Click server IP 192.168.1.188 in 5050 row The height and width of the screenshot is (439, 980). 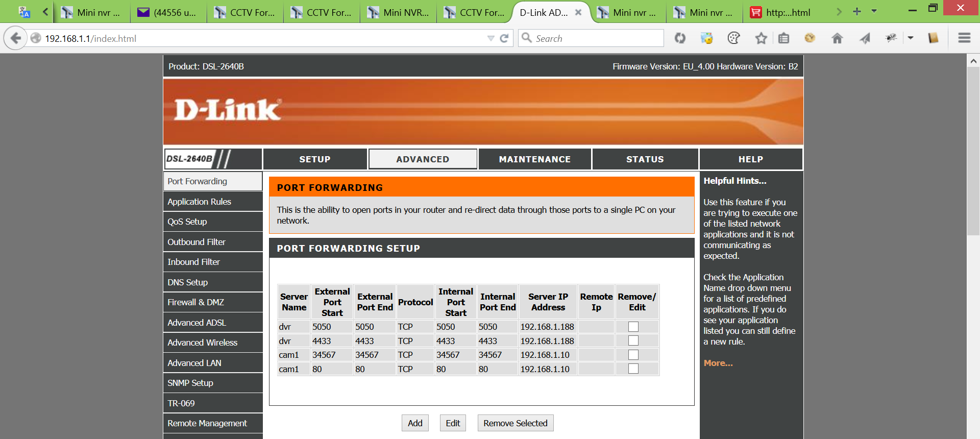click(547, 327)
